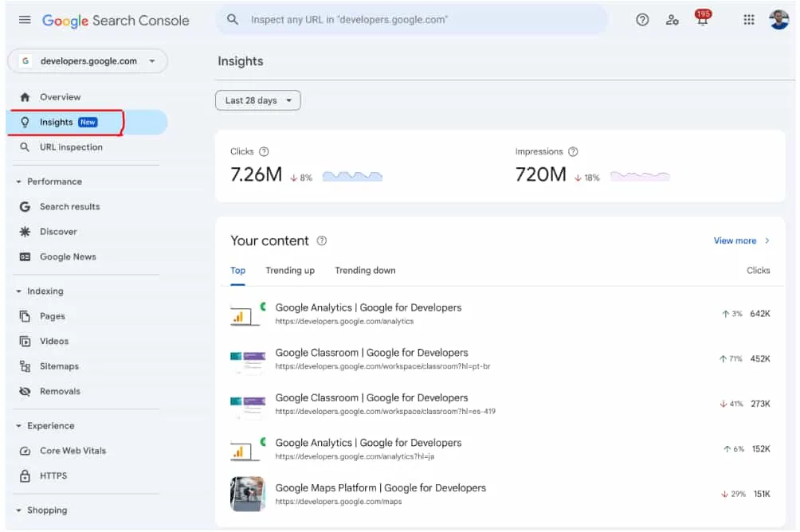
Task: Click the search magnifier icon in URL bar
Action: click(233, 19)
